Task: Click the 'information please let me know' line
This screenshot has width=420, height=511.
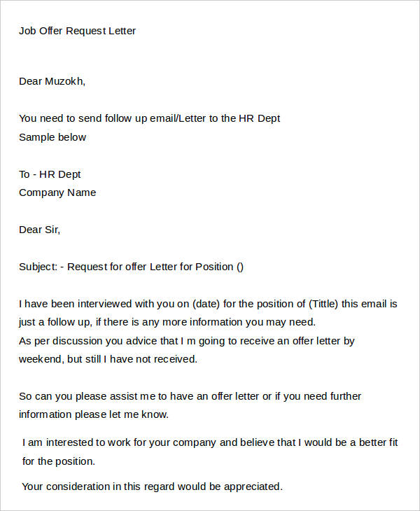Action: 94,414
